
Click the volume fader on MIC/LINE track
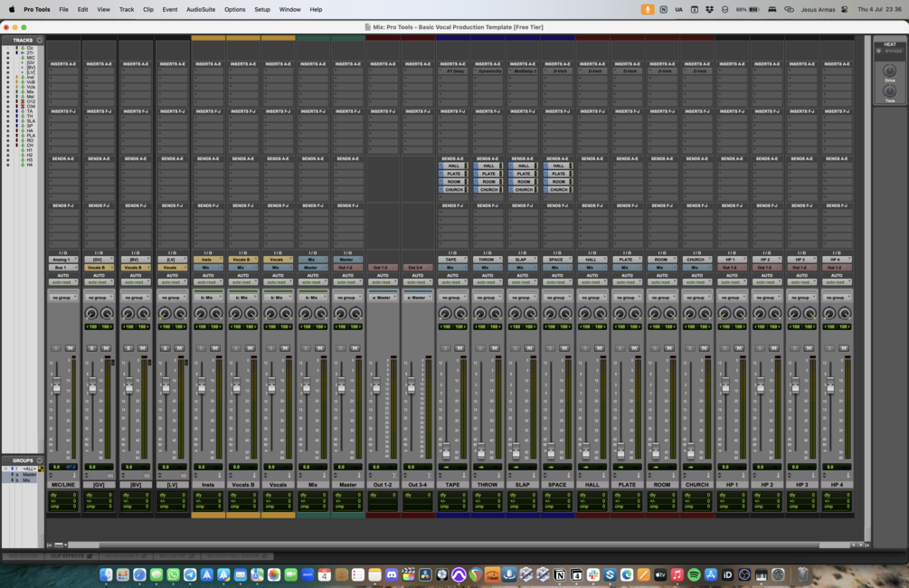(x=56, y=385)
